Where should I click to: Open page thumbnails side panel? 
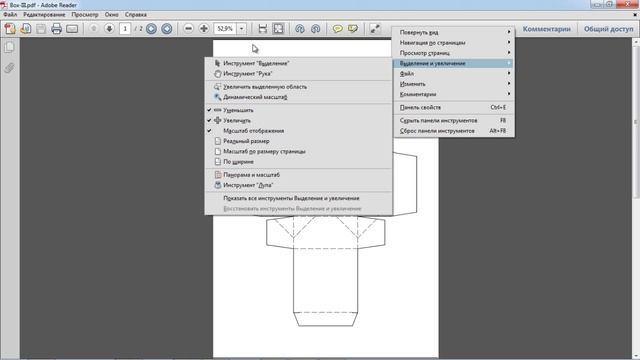(x=9, y=47)
